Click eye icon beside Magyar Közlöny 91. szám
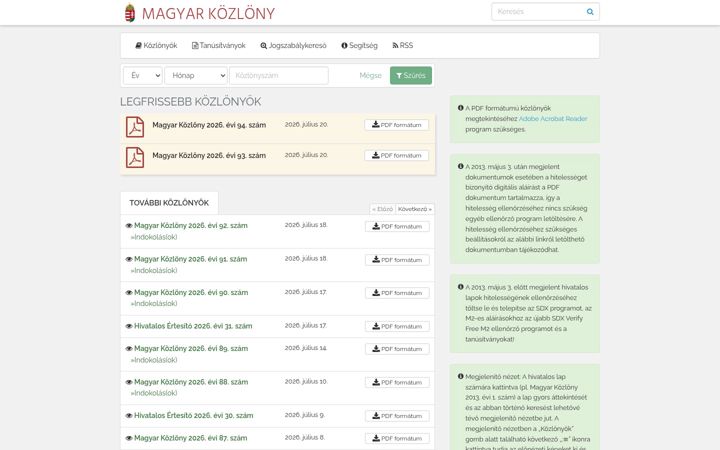The image size is (720, 450). (x=129, y=259)
